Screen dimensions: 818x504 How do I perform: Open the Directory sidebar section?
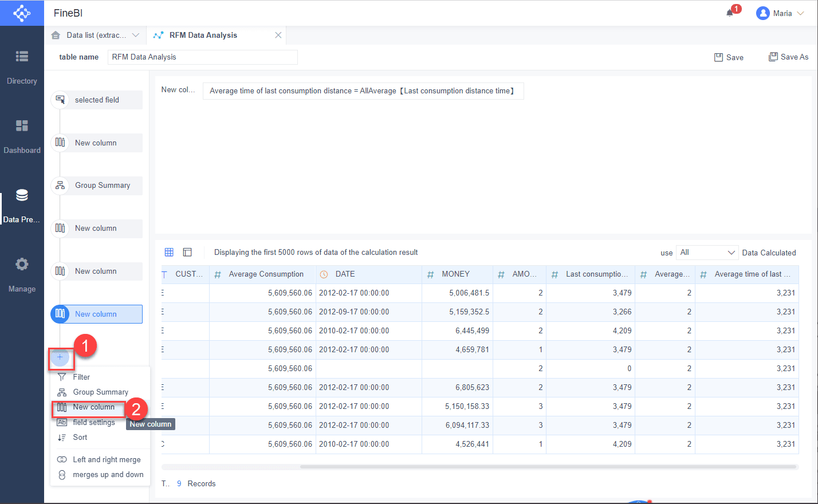tap(22, 67)
